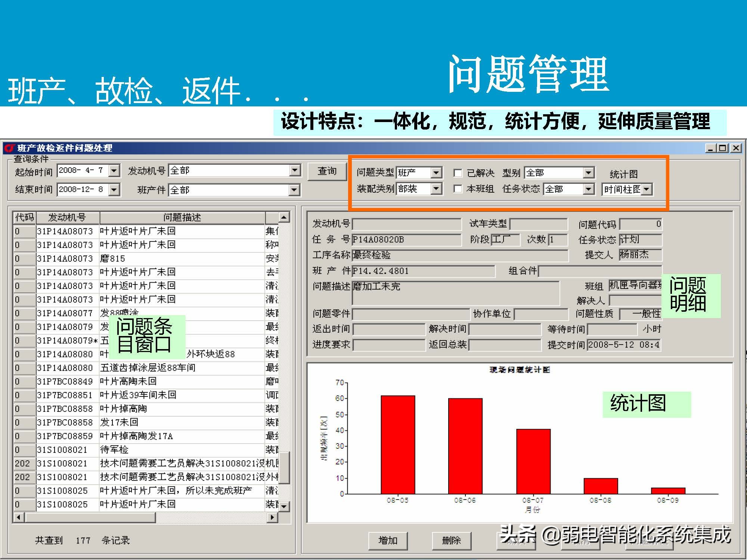Open the 任务状态 filter dropdown
Image resolution: width=747 pixels, height=560 pixels.
point(588,189)
